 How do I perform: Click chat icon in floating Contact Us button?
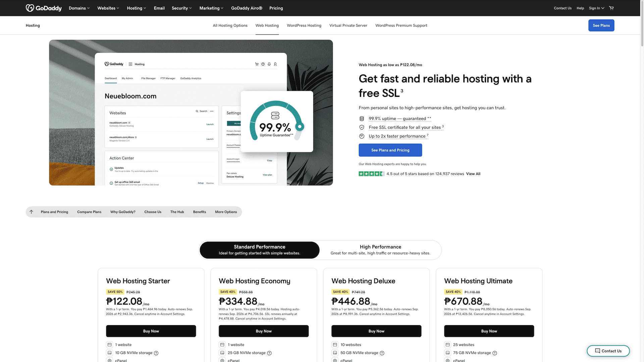(x=597, y=351)
